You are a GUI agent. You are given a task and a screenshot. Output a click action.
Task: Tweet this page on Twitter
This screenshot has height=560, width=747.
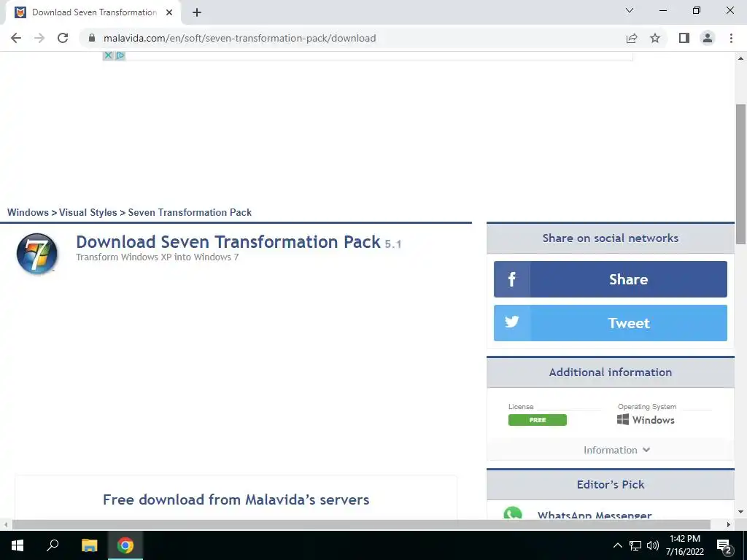coord(611,323)
